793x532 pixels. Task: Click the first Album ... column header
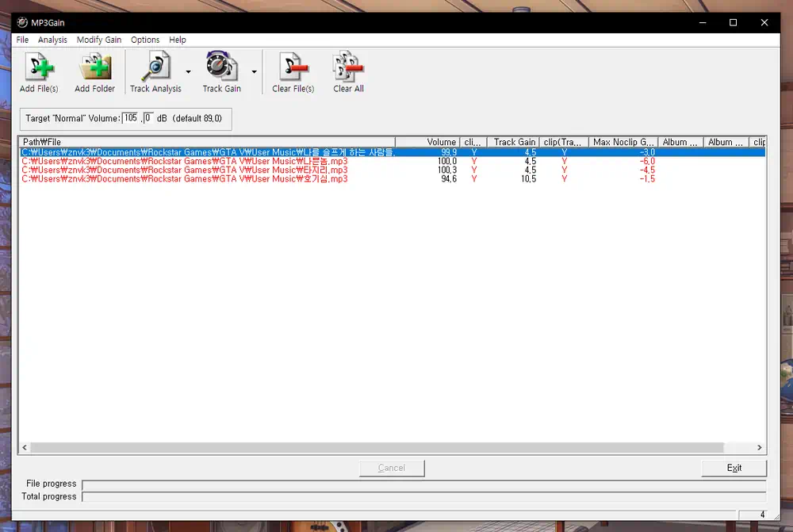coord(680,142)
